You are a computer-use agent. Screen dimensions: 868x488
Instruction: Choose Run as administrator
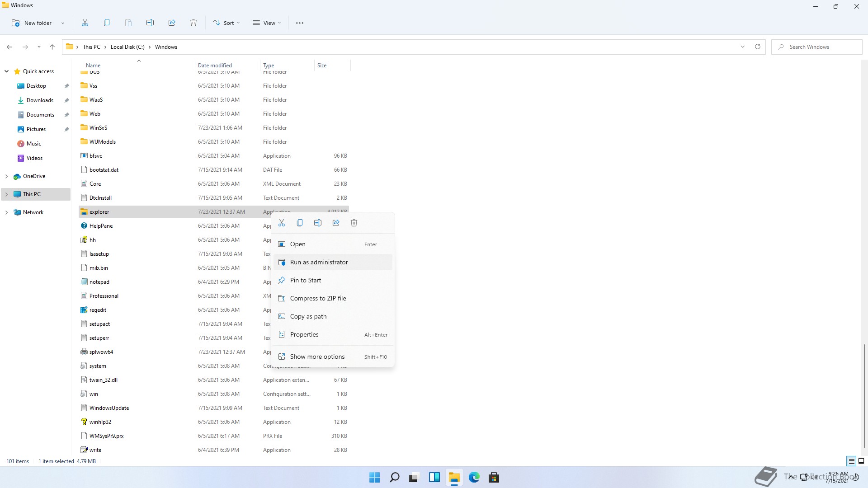319,262
